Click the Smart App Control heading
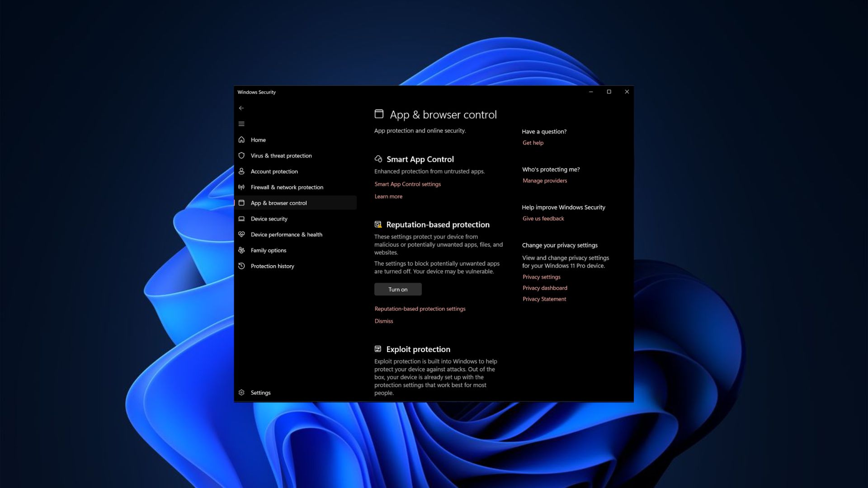Screen dimensions: 868x488 coord(420,159)
